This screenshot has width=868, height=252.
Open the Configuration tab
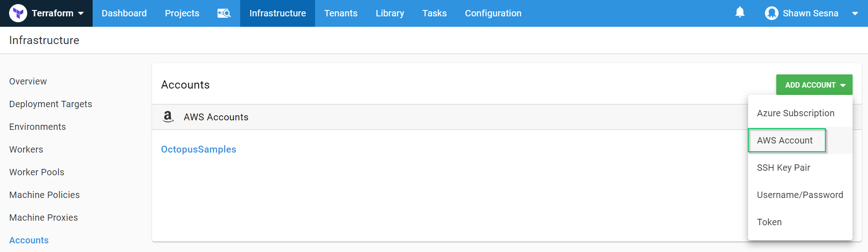tap(493, 13)
